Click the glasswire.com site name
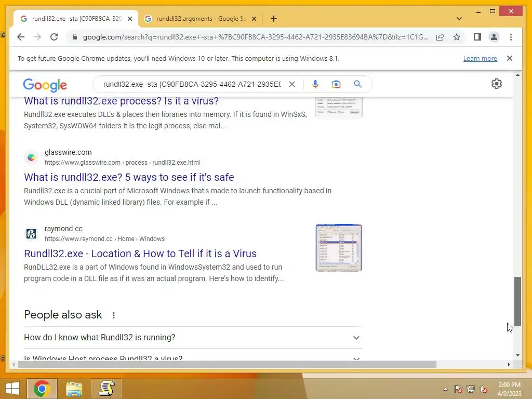The height and width of the screenshot is (399, 532). point(68,152)
